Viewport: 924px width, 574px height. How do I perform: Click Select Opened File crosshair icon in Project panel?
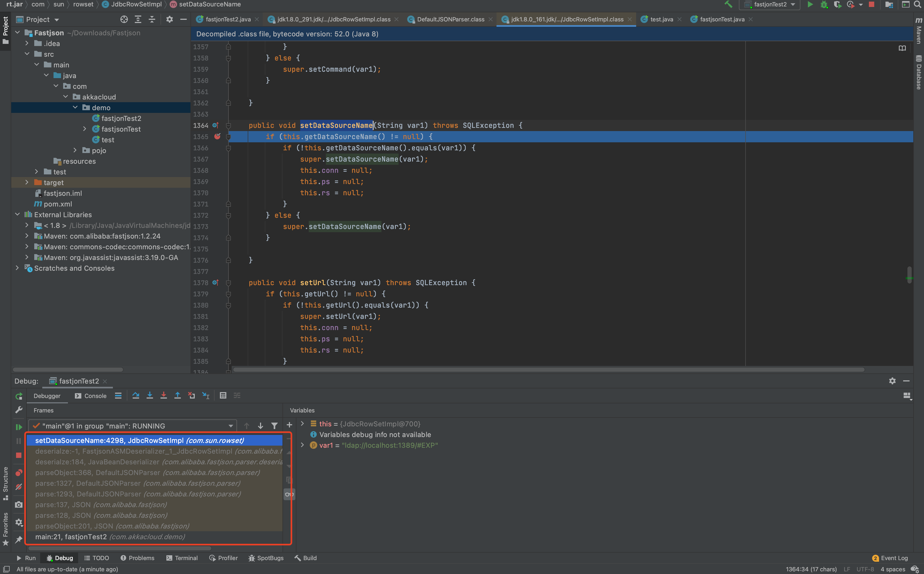[124, 19]
